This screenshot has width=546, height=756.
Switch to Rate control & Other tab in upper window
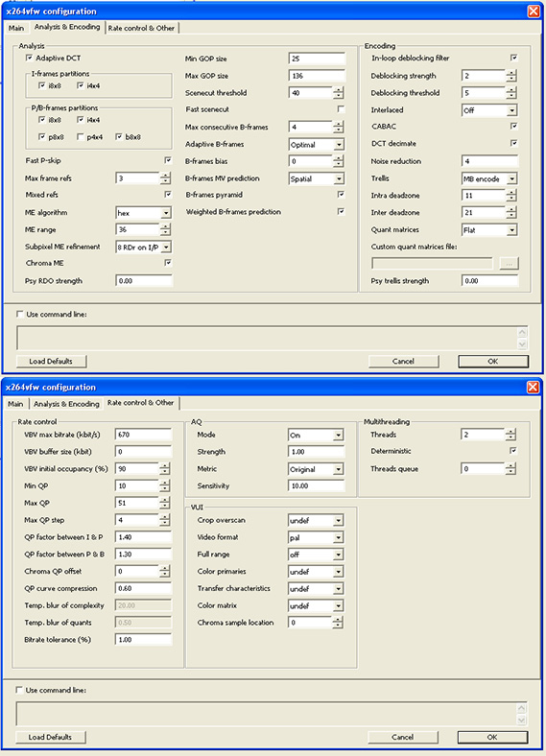point(141,28)
